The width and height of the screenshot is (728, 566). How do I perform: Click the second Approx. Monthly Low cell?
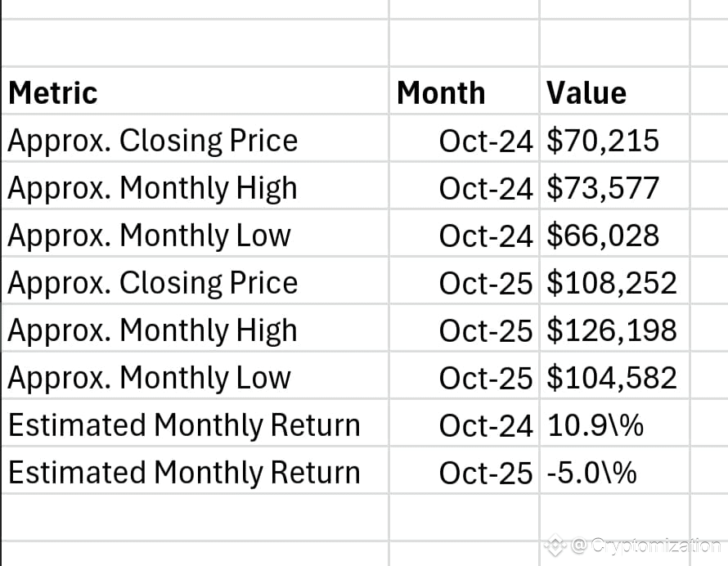coord(195,375)
